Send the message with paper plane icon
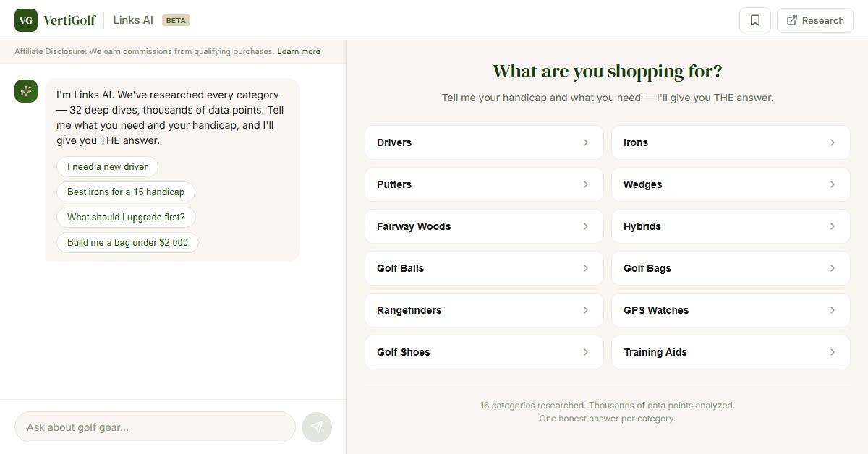This screenshot has width=868, height=454. tap(317, 427)
